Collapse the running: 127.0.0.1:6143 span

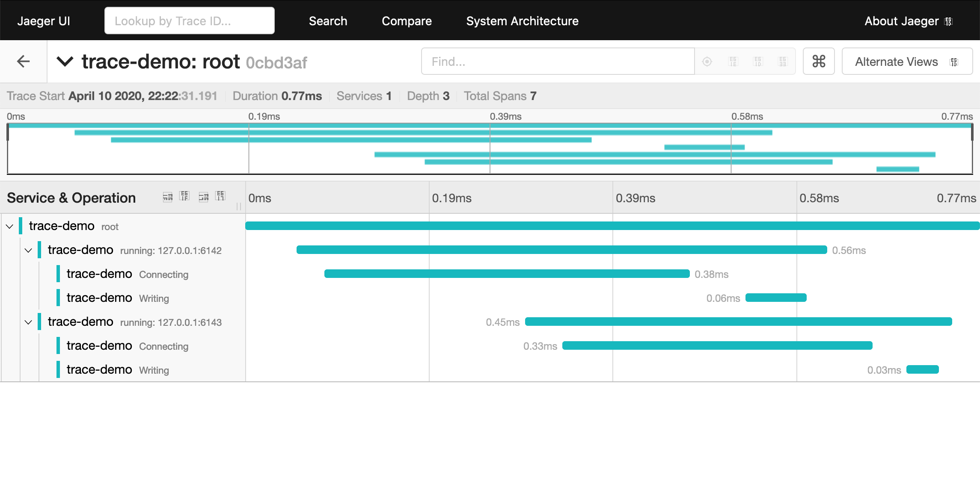[x=28, y=322]
